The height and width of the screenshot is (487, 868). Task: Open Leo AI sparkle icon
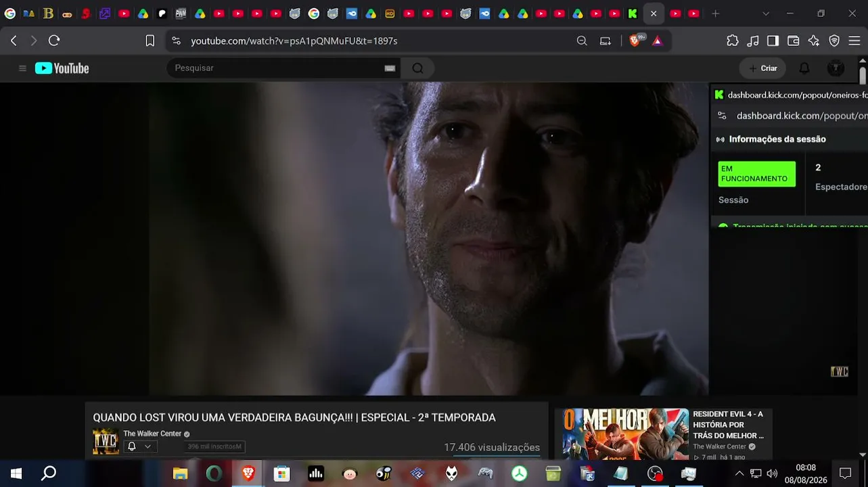(x=814, y=41)
